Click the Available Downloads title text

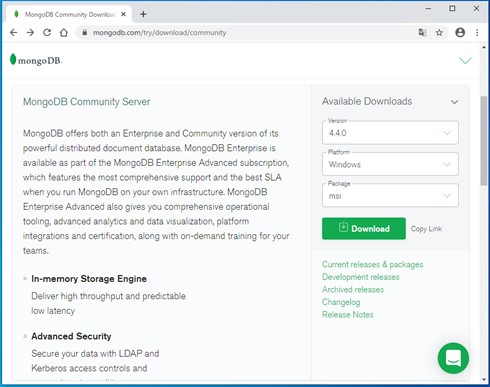[367, 101]
